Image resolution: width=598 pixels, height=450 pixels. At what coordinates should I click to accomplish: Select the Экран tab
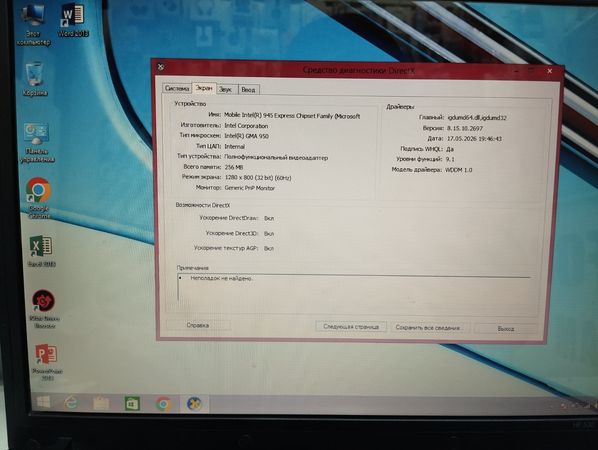pyautogui.click(x=204, y=88)
